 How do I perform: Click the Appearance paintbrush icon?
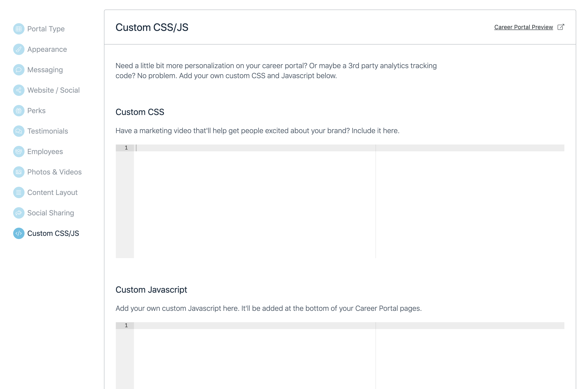(x=19, y=49)
